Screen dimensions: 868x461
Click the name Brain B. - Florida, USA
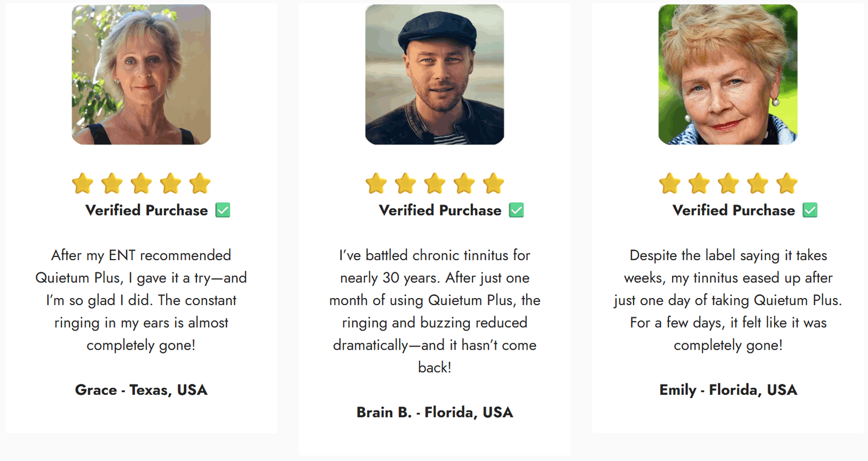click(x=435, y=412)
